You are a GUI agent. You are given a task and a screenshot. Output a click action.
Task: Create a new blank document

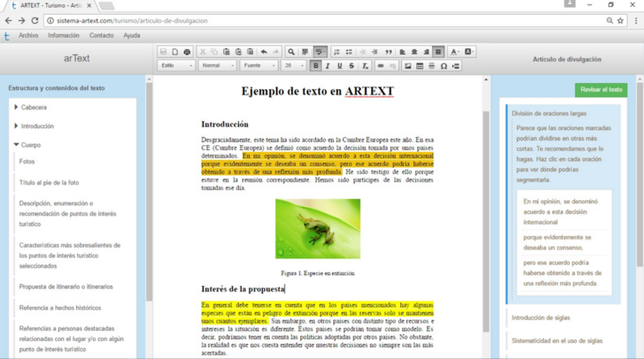pyautogui.click(x=175, y=52)
